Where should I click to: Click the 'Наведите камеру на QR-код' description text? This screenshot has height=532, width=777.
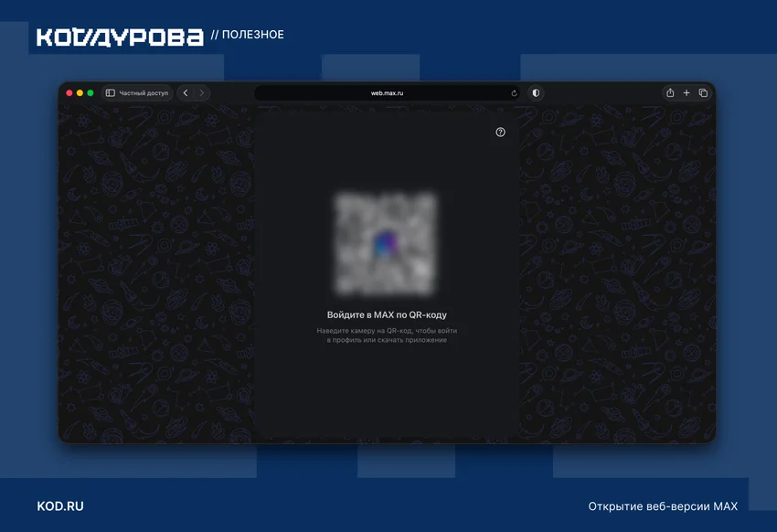(387, 335)
